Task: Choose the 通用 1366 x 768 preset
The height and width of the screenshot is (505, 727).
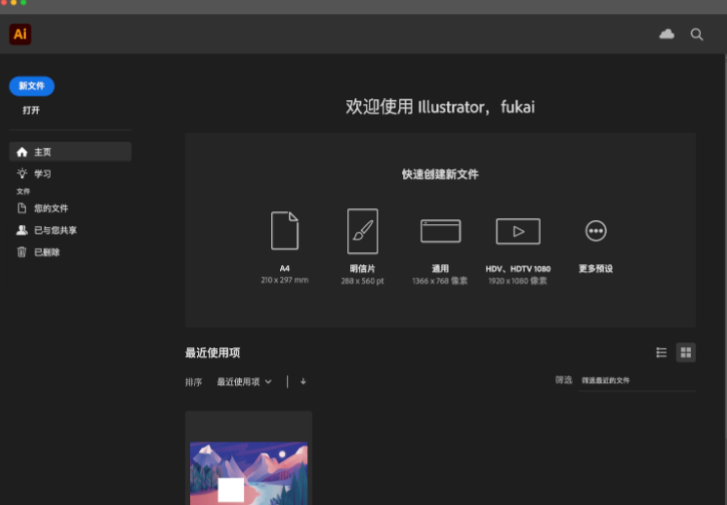Action: (440, 231)
